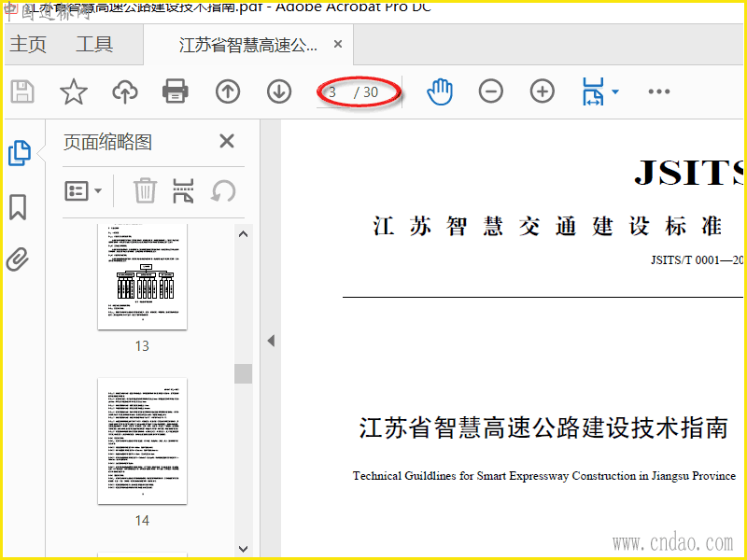747x560 pixels.
Task: Select page 14 thumbnail
Action: (143, 441)
